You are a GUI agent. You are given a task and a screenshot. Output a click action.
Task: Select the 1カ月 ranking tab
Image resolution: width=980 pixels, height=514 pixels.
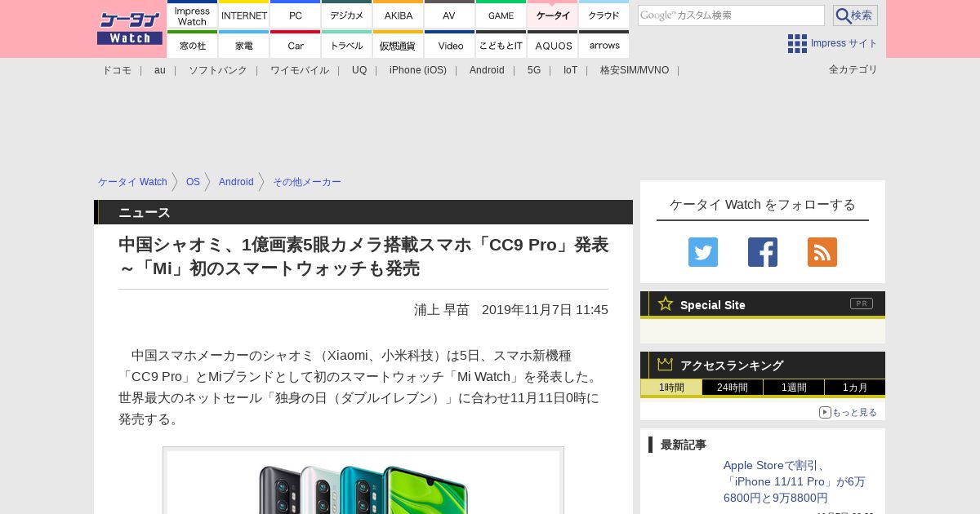click(855, 388)
